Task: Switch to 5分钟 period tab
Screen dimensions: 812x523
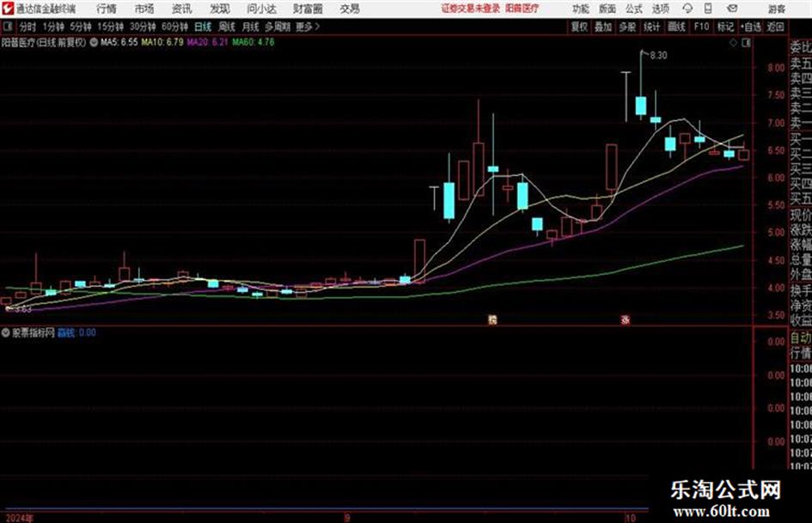Action: pos(80,27)
